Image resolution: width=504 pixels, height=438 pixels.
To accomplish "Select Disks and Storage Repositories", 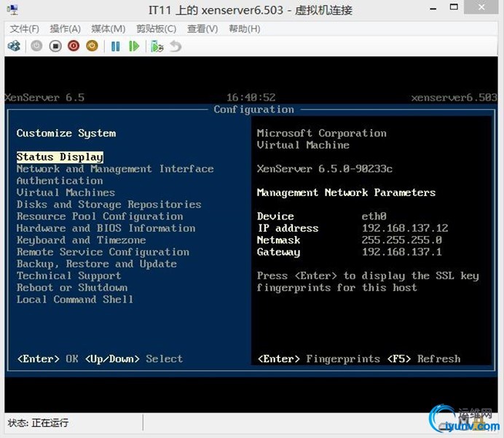I will click(109, 205).
